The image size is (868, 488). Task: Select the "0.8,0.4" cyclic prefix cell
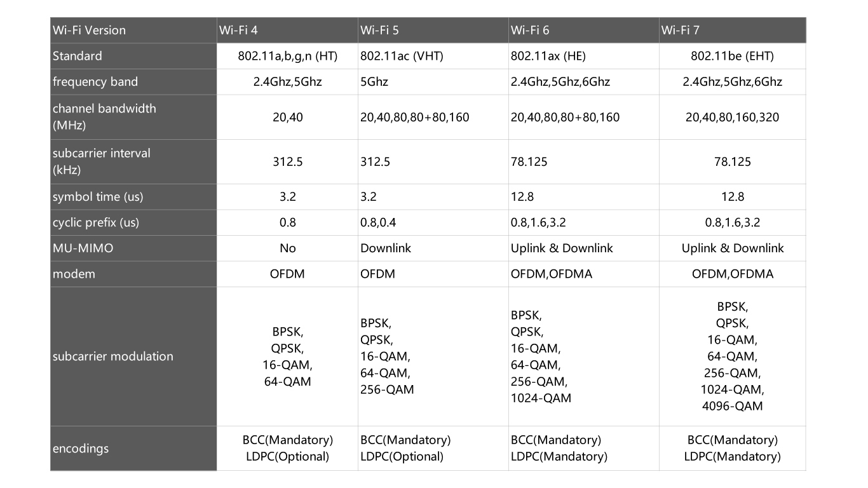(x=381, y=222)
